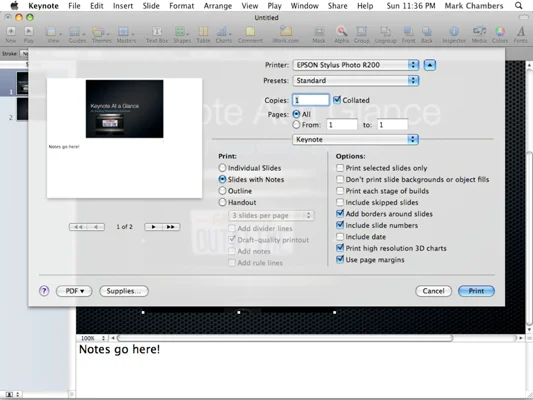This screenshot has height=400, width=533.
Task: Open the Media browser icon
Action: tap(479, 32)
